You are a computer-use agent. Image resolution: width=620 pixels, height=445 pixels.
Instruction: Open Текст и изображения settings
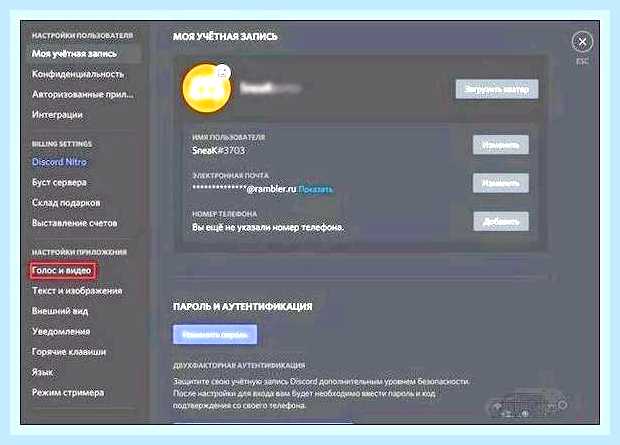pyautogui.click(x=77, y=291)
